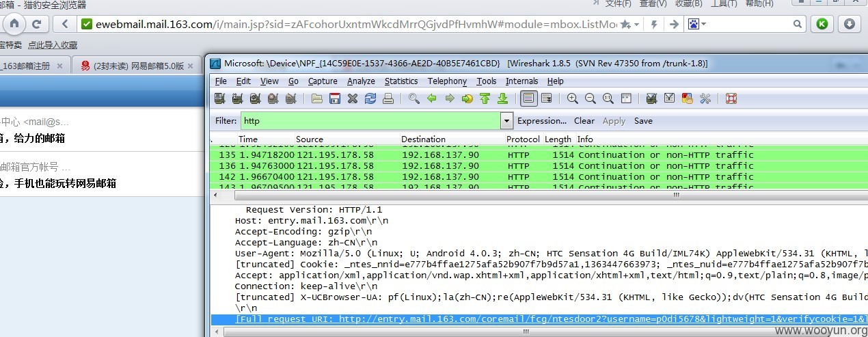Open the Statistics menu
This screenshot has height=337, width=868.
pos(401,81)
